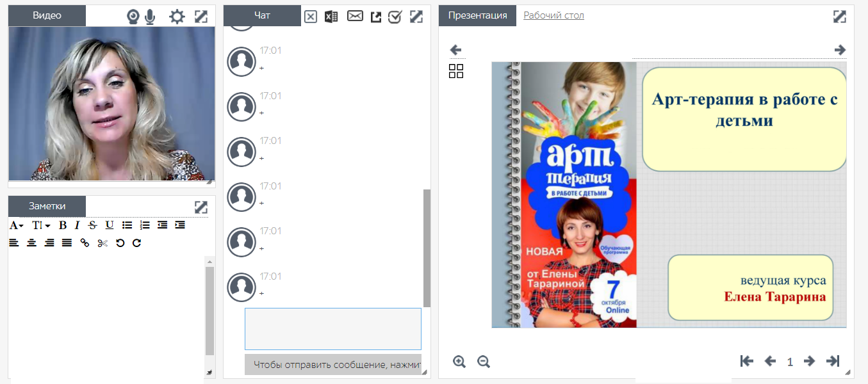
Task: Open chat in external window
Action: click(x=376, y=17)
